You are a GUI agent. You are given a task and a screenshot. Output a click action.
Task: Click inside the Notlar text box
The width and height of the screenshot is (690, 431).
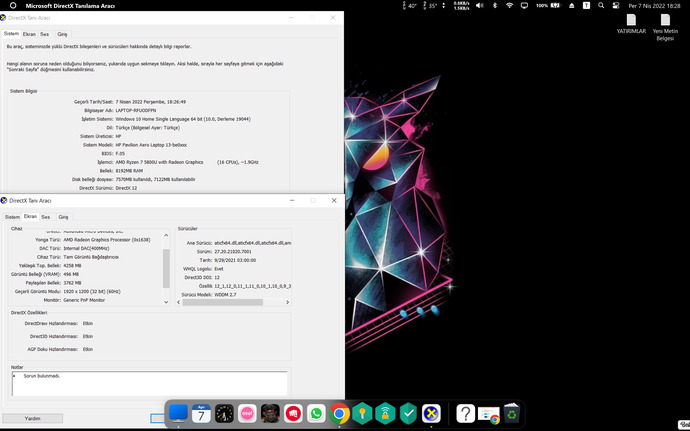149,383
